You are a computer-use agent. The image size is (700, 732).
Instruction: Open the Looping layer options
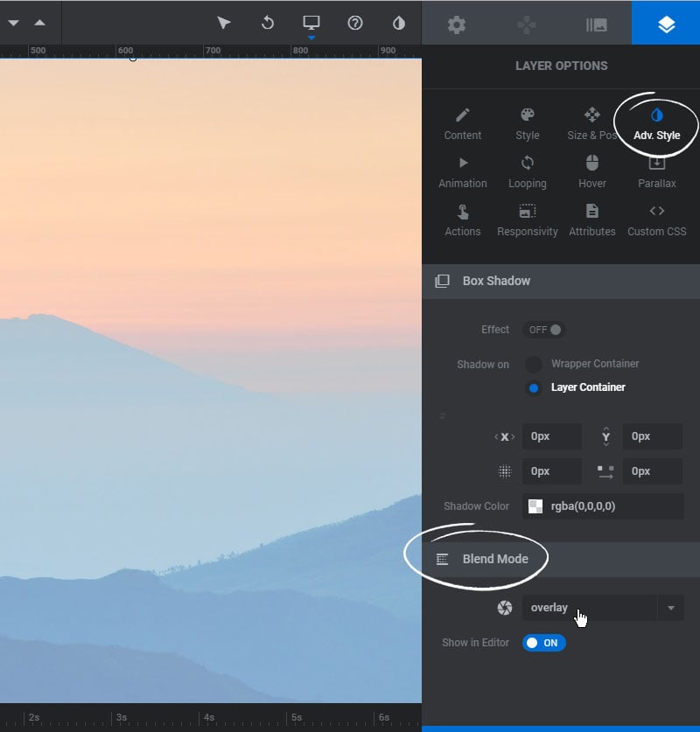(x=528, y=173)
